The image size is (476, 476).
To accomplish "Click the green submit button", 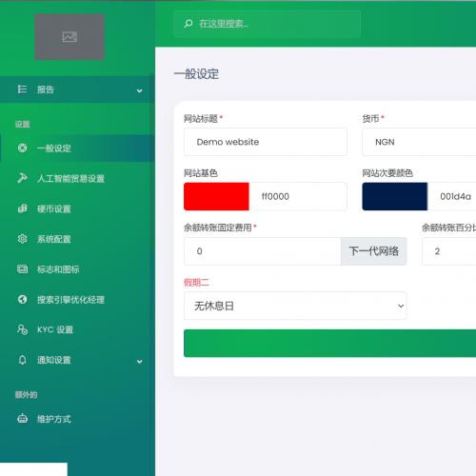I will point(330,343).
